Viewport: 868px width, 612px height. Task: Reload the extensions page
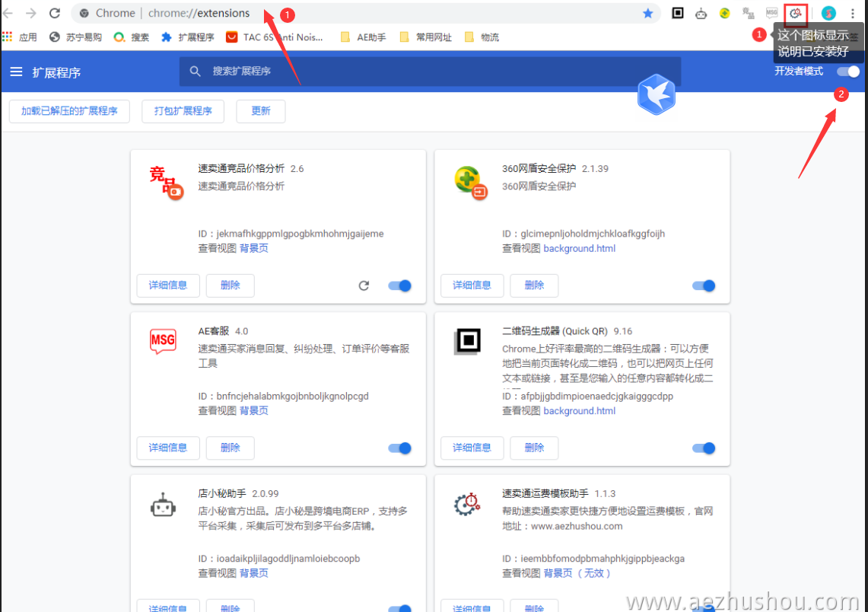coord(54,13)
